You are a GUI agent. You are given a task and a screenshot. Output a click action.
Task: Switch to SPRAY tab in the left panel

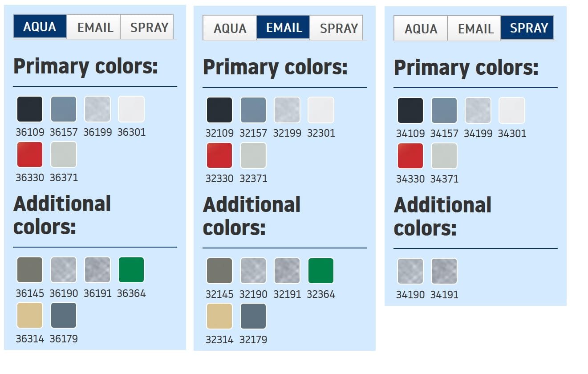point(149,27)
